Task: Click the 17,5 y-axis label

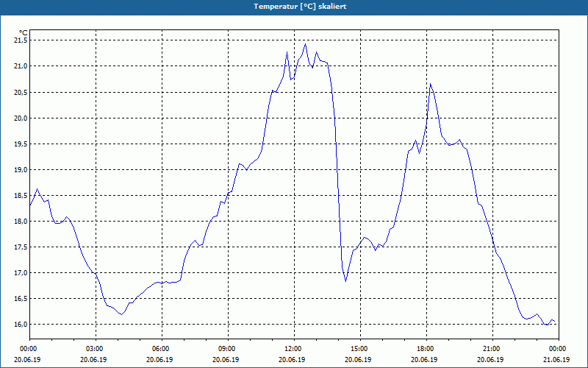Action: click(x=21, y=247)
